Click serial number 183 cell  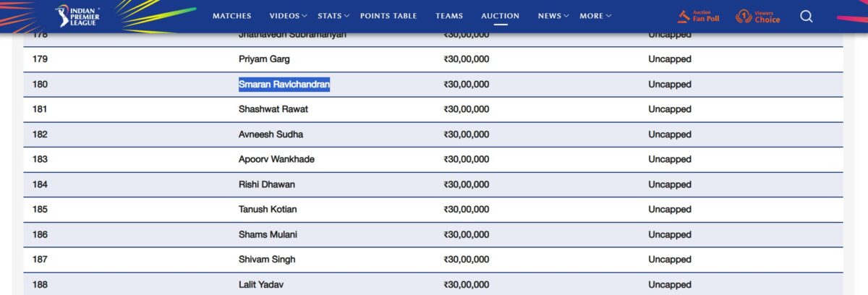pyautogui.click(x=40, y=159)
